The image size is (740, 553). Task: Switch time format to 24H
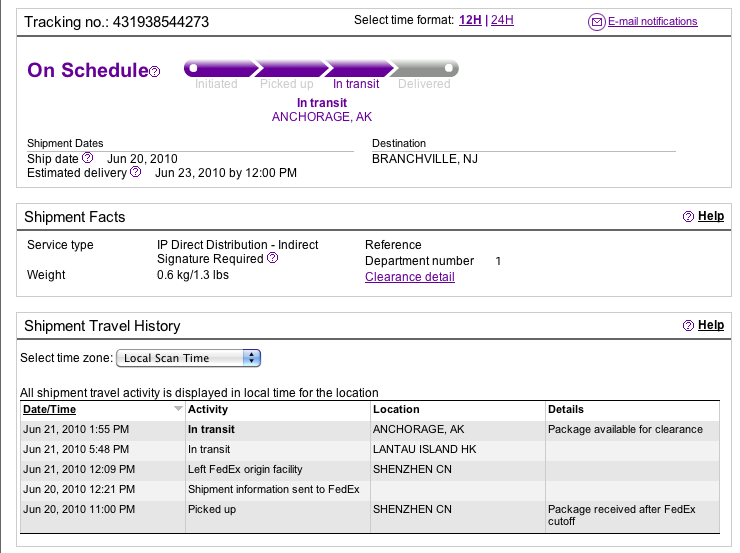coord(502,20)
